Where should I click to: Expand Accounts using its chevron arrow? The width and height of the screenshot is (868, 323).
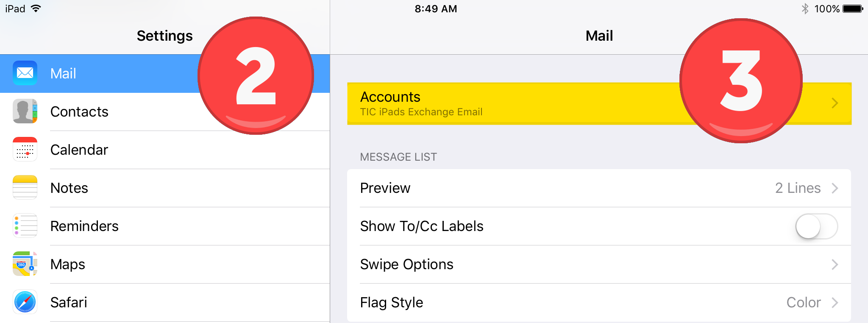[835, 103]
